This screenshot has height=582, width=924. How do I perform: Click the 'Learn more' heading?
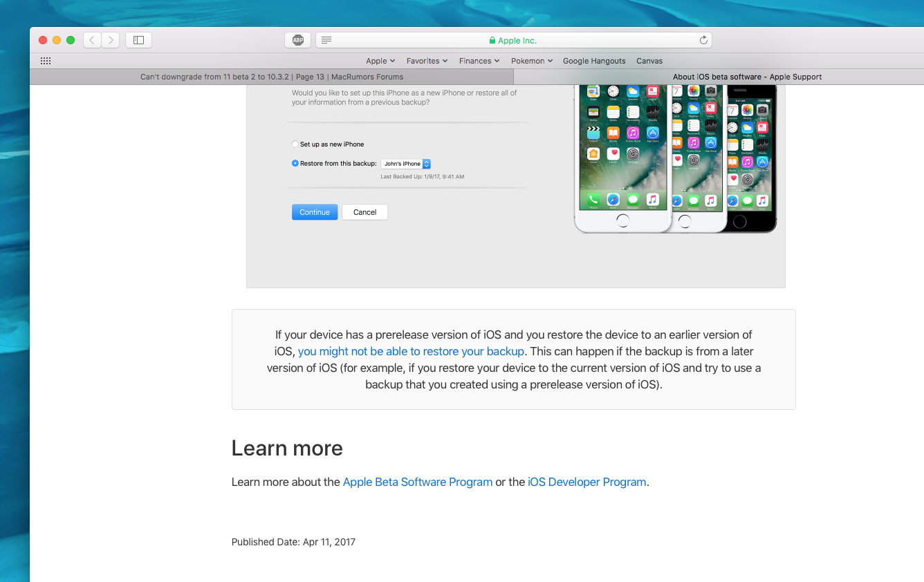click(x=287, y=448)
